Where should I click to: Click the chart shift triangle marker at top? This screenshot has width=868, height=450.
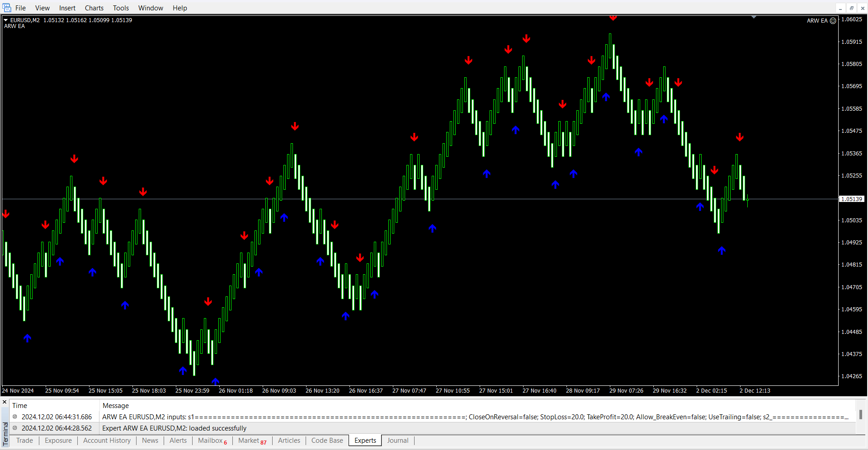(x=754, y=17)
